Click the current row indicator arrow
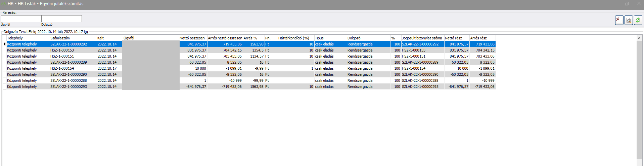The image size is (644, 166). click(x=4, y=44)
